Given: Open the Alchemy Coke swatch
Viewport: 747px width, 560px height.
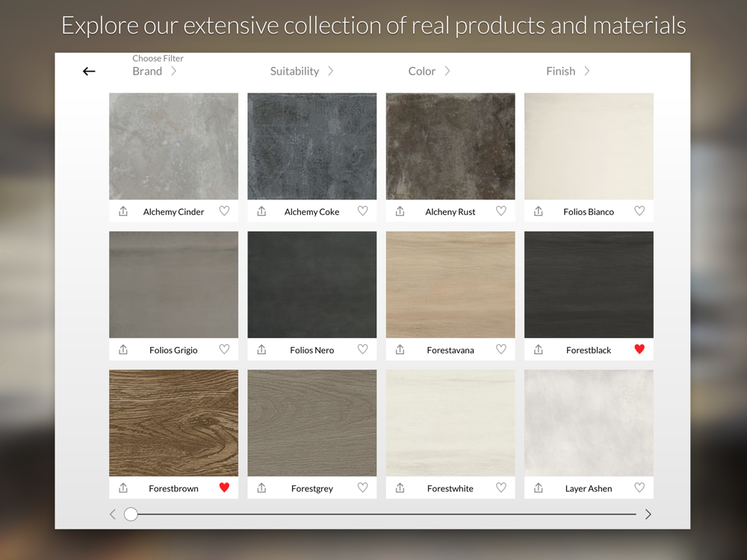Looking at the screenshot, I should click(312, 146).
